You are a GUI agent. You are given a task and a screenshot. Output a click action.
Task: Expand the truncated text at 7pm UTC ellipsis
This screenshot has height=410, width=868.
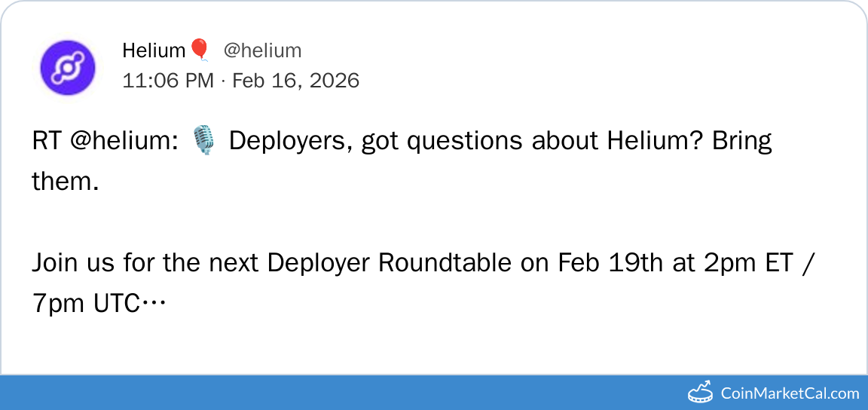pyautogui.click(x=154, y=303)
